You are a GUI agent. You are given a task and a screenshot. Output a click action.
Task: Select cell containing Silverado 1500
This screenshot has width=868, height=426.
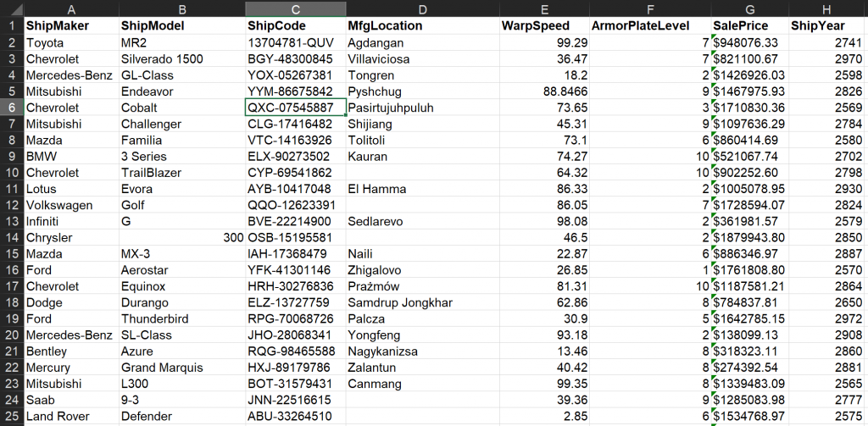pos(182,58)
